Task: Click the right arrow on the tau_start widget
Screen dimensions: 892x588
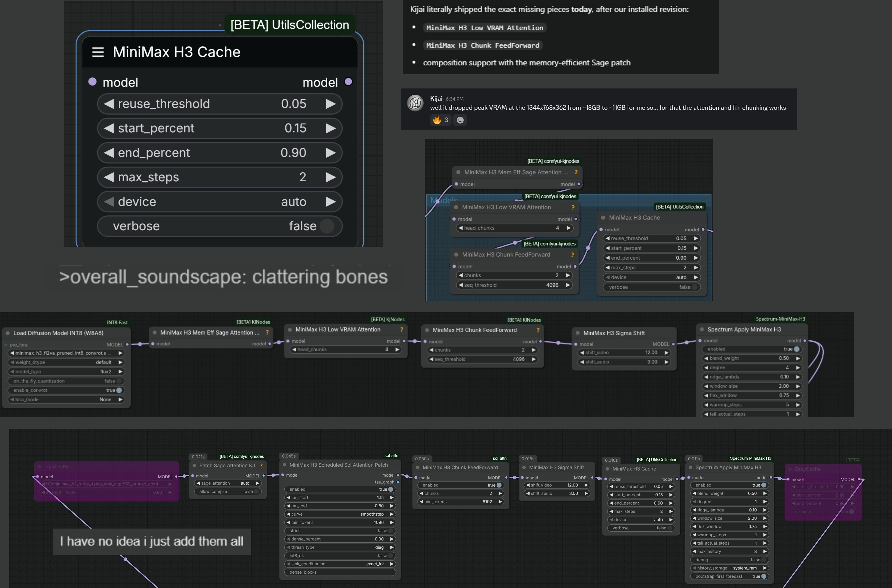Action: tap(392, 498)
